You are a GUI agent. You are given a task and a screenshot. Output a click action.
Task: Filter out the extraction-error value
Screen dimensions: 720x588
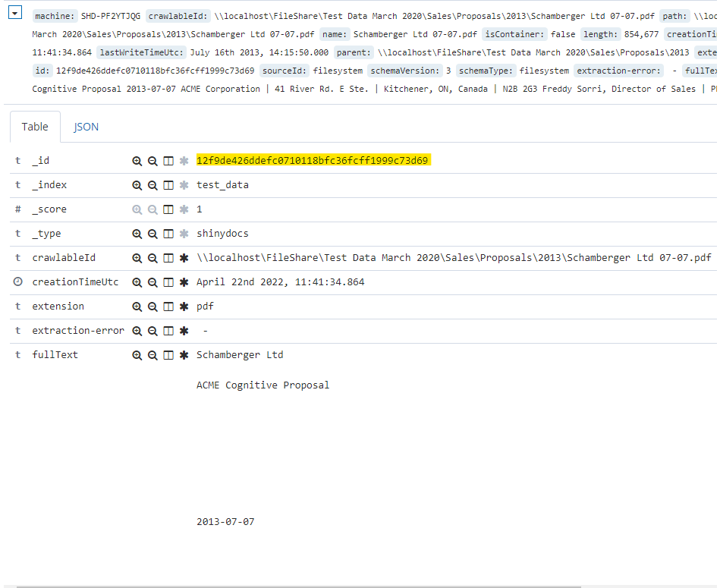(x=152, y=331)
